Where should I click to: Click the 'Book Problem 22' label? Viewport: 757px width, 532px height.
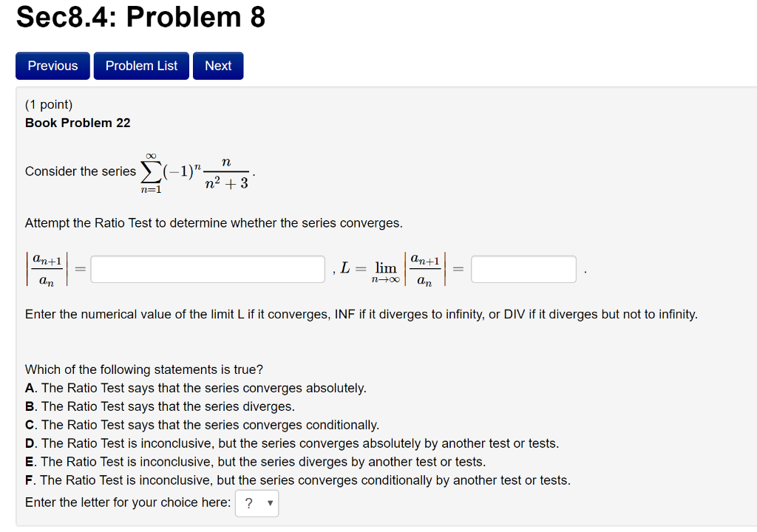click(x=77, y=123)
